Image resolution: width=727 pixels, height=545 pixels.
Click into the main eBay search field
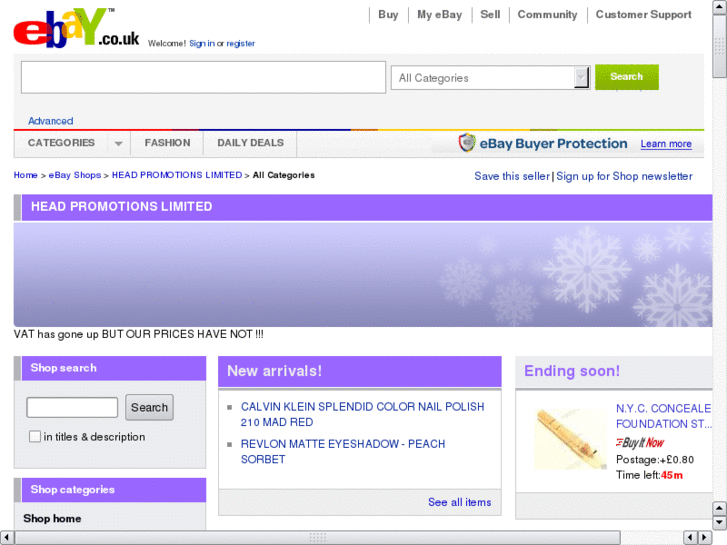[203, 77]
